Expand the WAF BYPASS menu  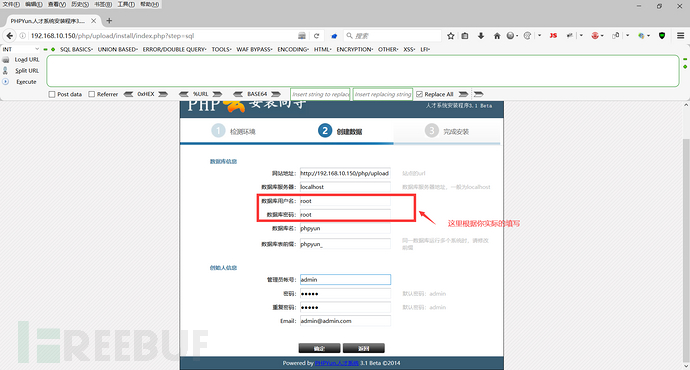[x=254, y=49]
